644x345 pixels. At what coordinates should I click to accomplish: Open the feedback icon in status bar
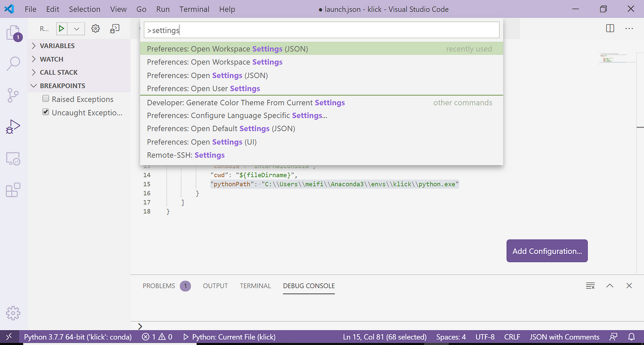tap(614, 337)
